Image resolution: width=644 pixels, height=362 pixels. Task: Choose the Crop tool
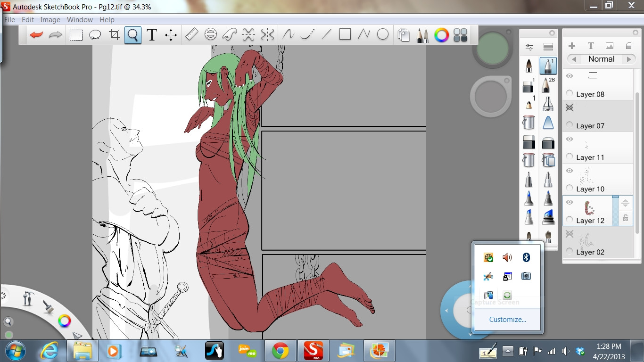[x=114, y=35]
